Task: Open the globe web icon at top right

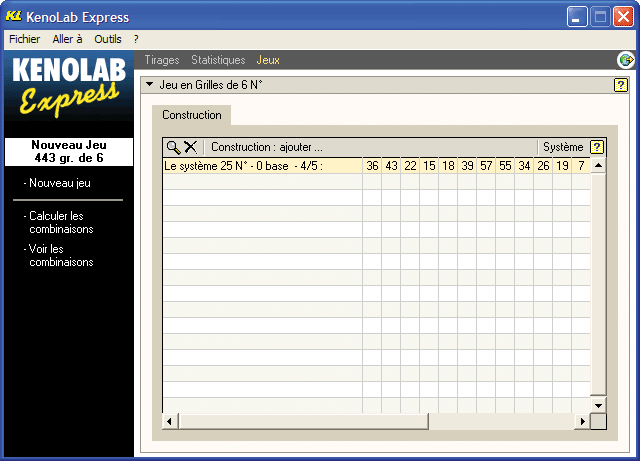Action: [626, 60]
